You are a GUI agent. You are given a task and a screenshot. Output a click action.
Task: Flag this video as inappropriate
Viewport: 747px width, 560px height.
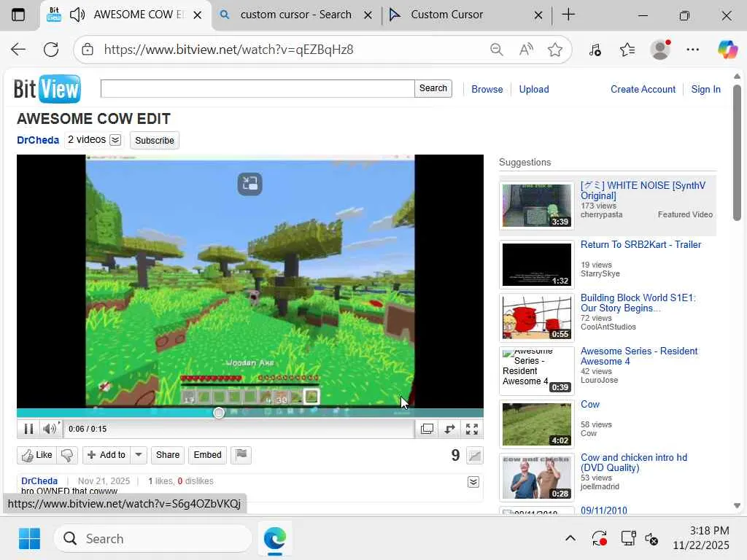(241, 455)
